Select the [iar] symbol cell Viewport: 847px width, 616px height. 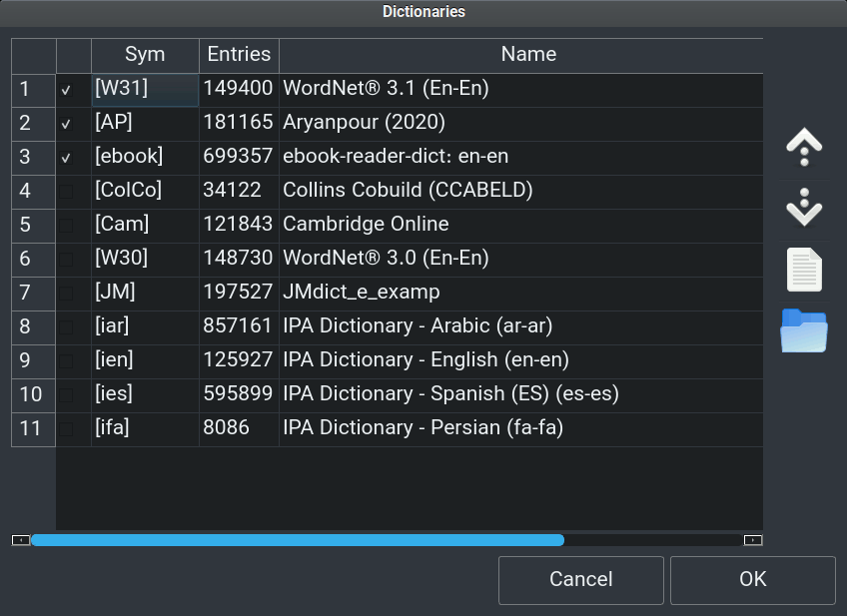pos(145,327)
